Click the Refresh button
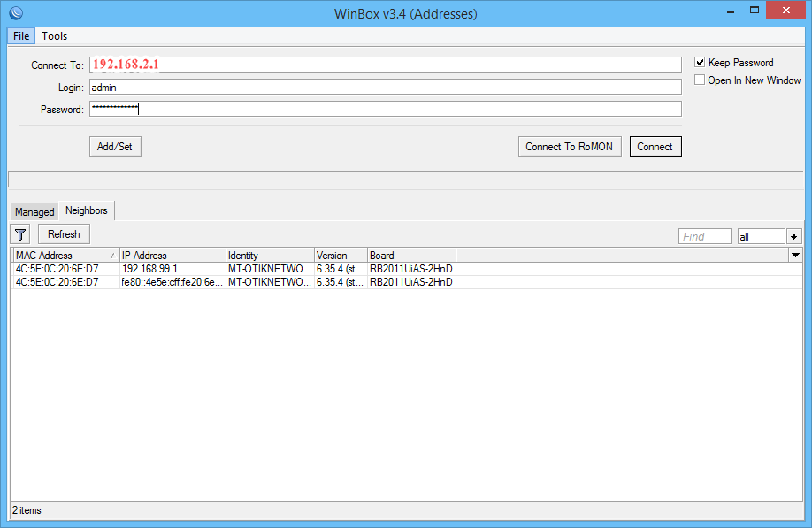Screen dimensions: 812x528 64,234
